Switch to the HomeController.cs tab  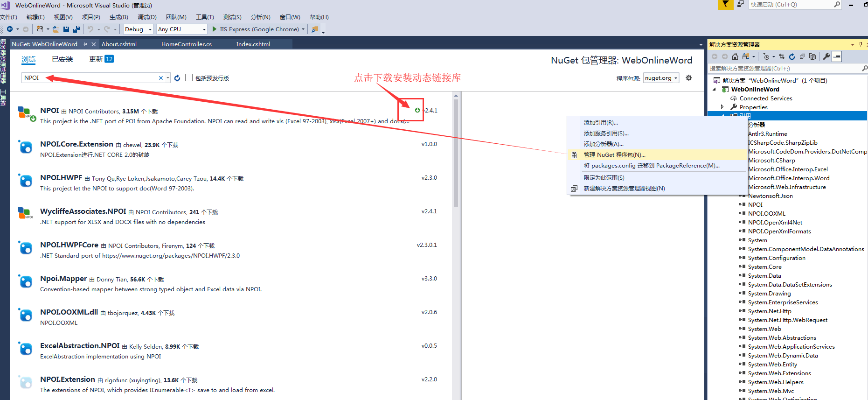(187, 44)
